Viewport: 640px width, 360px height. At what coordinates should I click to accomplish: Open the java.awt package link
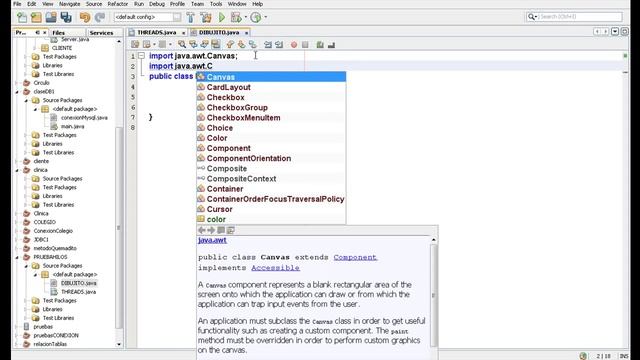[212, 240]
